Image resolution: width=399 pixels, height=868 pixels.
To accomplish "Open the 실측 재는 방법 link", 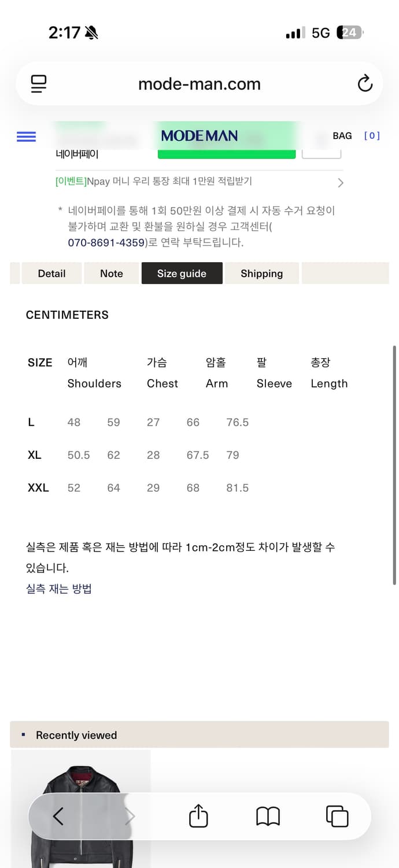I will coord(59,589).
